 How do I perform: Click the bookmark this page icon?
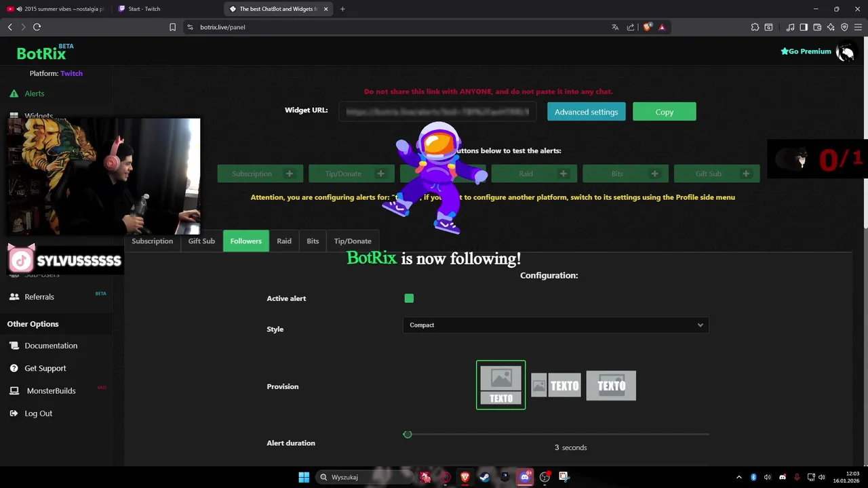pos(172,27)
